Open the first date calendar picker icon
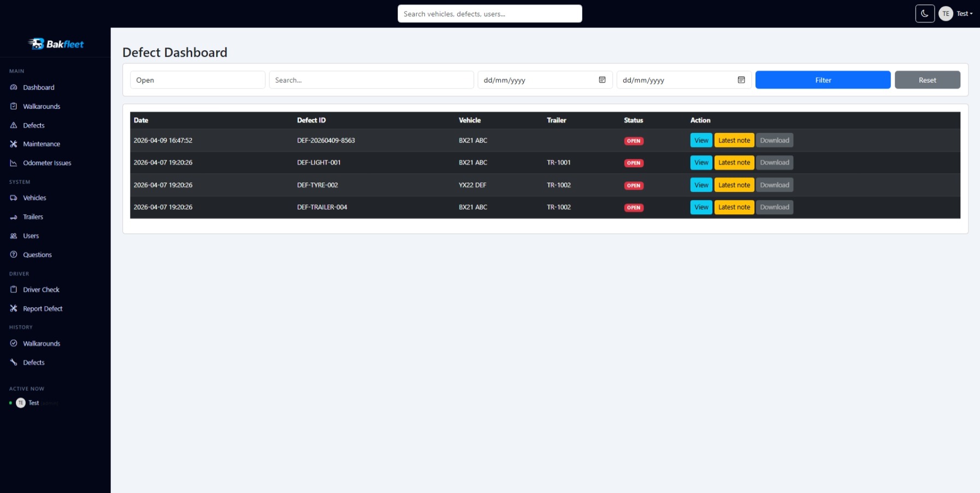 [602, 80]
